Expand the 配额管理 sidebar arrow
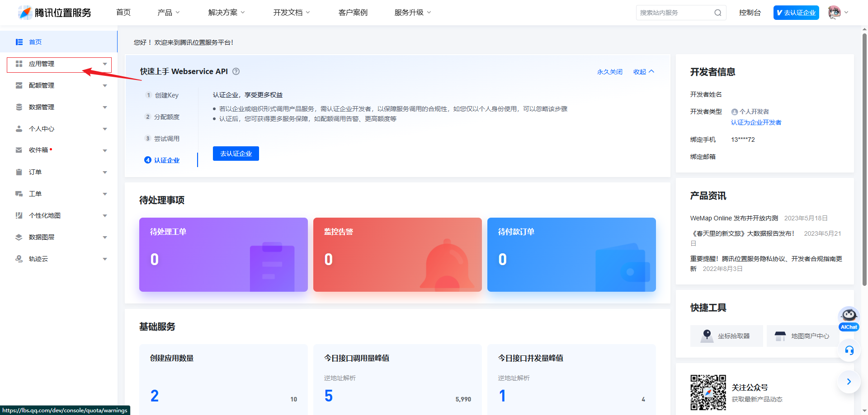The image size is (868, 415). click(x=105, y=86)
